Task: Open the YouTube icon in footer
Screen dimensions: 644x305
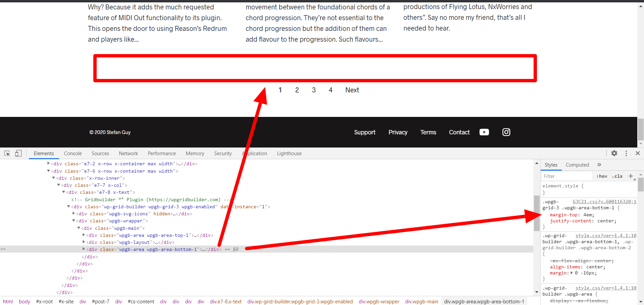Action: 484,132
